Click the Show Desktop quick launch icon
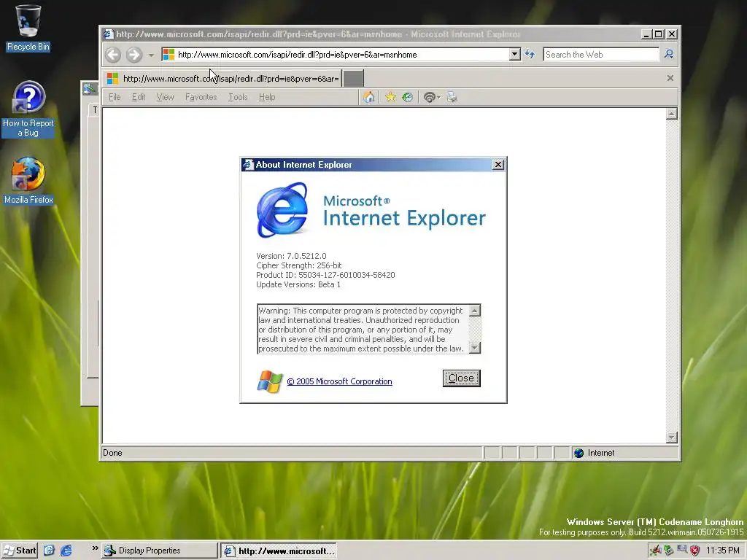The image size is (747, 560). coord(49,551)
